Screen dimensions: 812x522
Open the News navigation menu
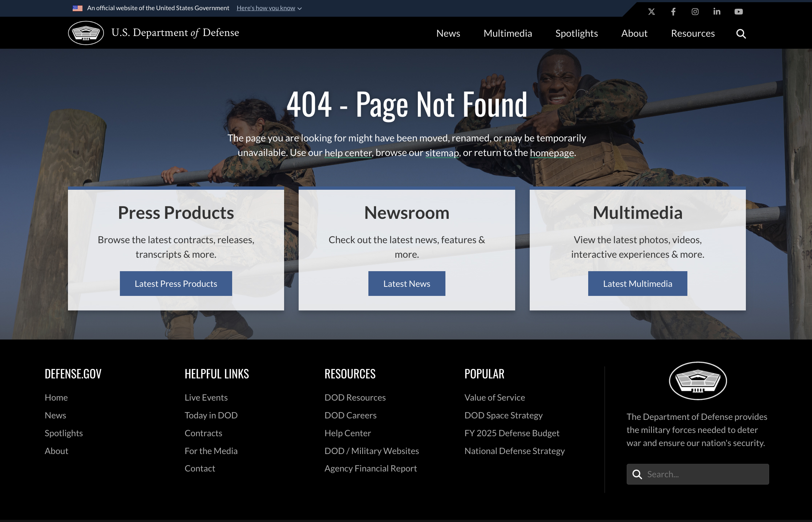(448, 33)
